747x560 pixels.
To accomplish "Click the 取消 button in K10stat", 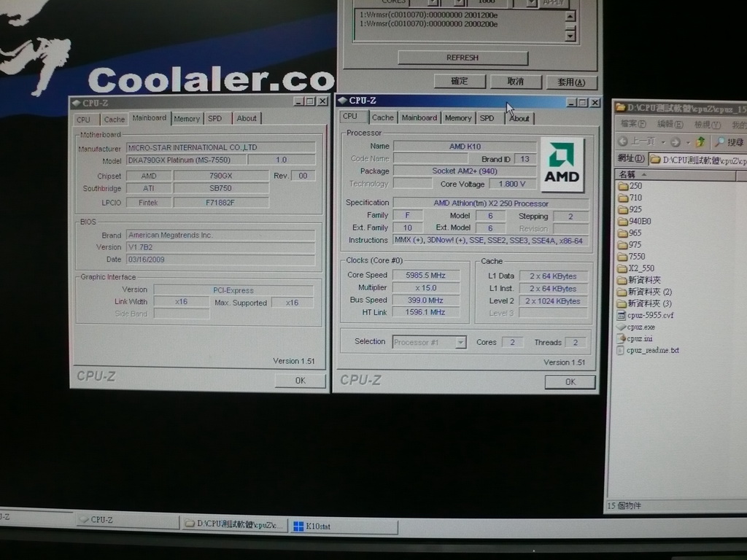I will (516, 82).
